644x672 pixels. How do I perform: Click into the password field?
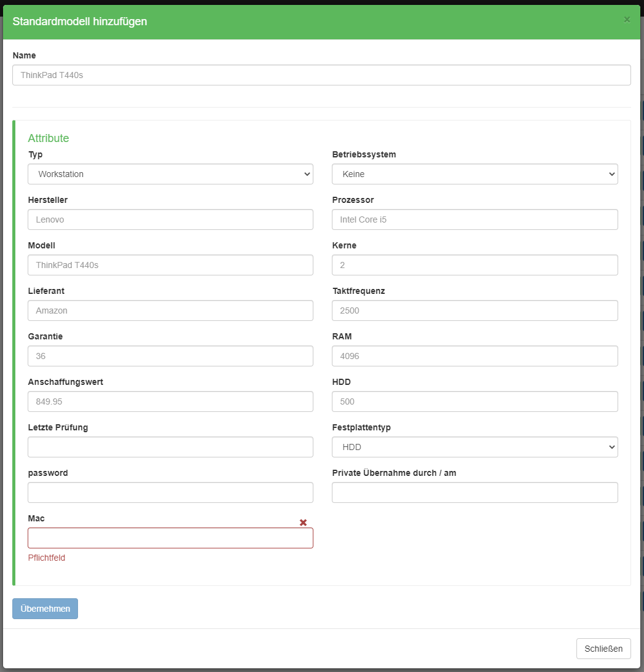click(x=170, y=492)
